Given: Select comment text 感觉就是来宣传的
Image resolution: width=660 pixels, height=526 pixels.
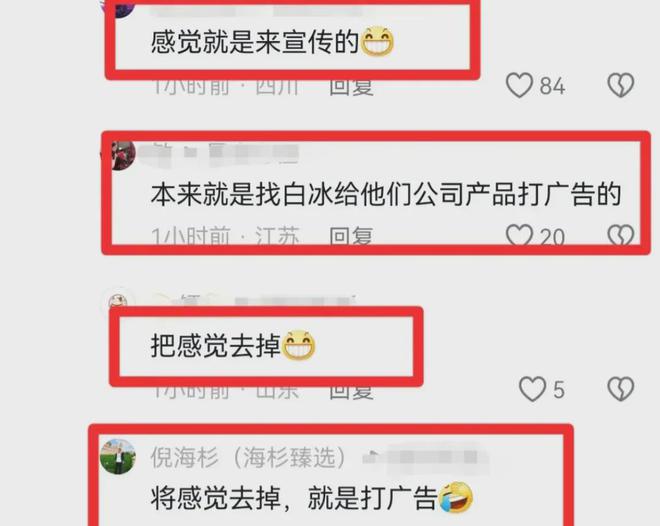Looking at the screenshot, I should click(x=254, y=43).
